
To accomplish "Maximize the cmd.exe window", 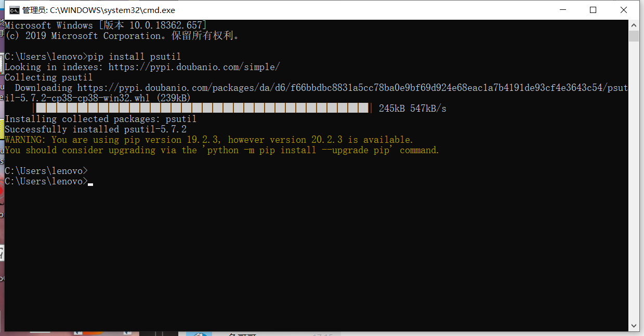I will (x=593, y=10).
